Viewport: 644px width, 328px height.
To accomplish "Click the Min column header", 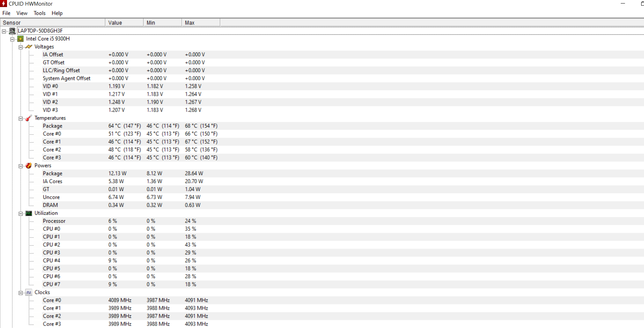I will [x=163, y=23].
